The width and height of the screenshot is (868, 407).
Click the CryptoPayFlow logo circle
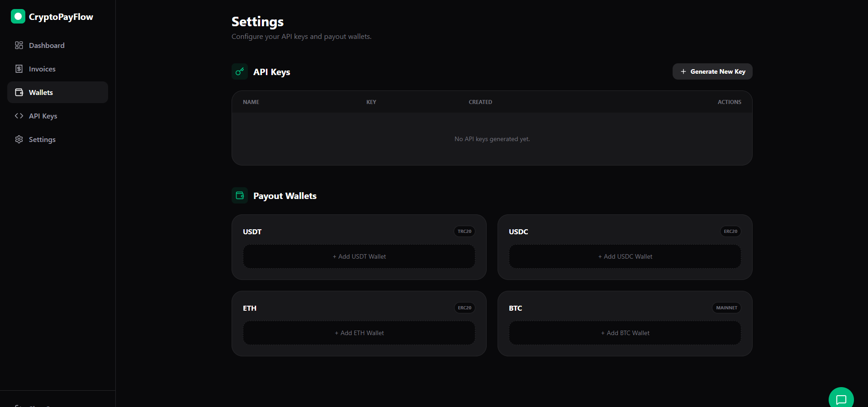pyautogui.click(x=18, y=16)
